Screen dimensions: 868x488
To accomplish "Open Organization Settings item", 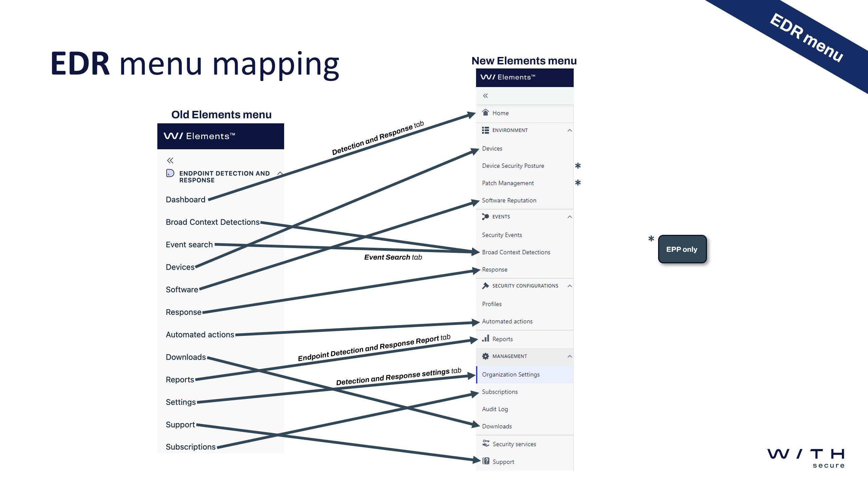I will click(525, 374).
